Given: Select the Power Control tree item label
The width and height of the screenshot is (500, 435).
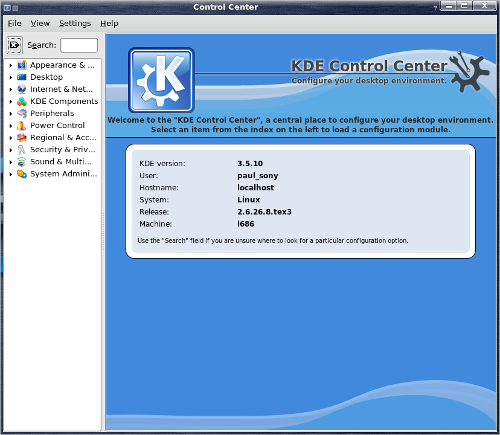Looking at the screenshot, I should pos(57,125).
